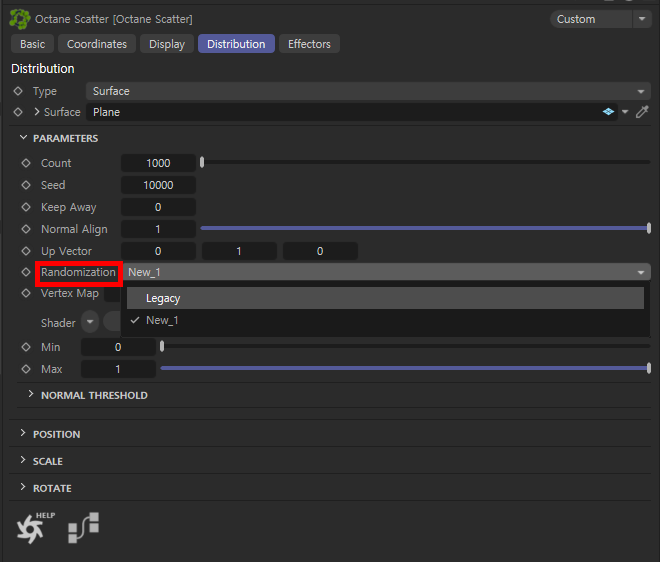Image resolution: width=660 pixels, height=562 pixels.
Task: Click the Up Vector Y field
Action: (239, 251)
